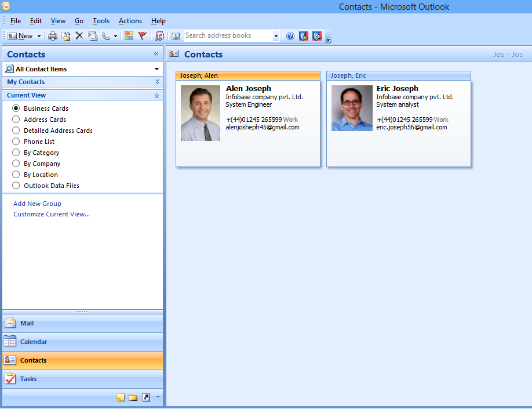Image resolution: width=532 pixels, height=409 pixels.
Task: Click the blue Help question mark icon
Action: (290, 36)
